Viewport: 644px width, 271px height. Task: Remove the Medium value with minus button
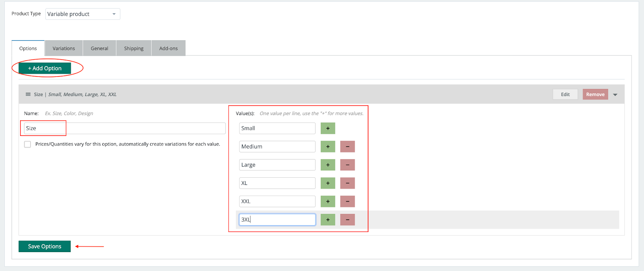point(347,147)
